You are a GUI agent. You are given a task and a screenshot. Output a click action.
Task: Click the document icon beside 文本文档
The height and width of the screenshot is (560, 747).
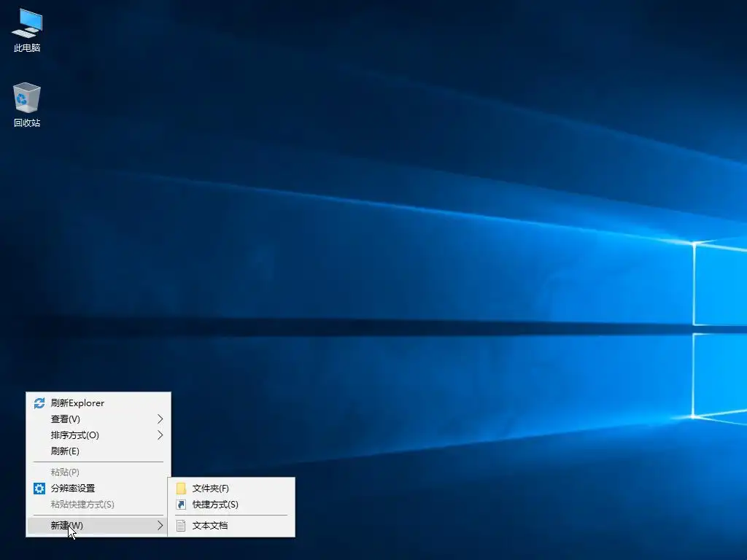click(181, 526)
